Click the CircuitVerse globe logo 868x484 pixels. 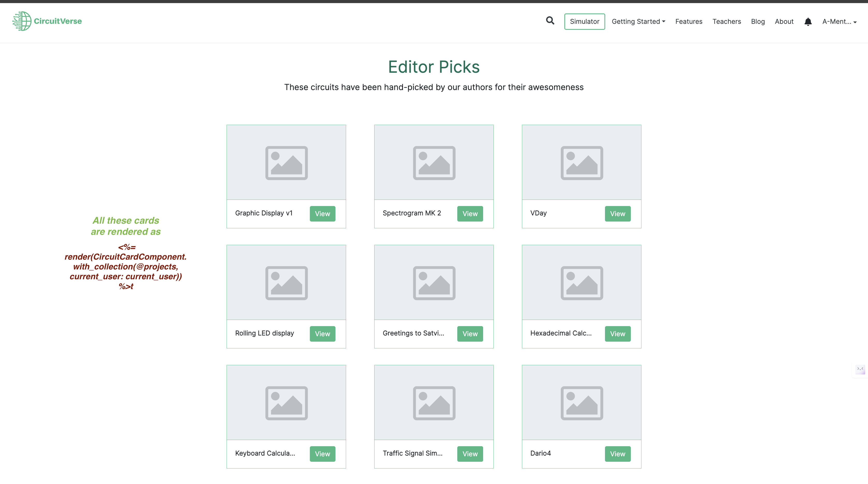pos(22,21)
